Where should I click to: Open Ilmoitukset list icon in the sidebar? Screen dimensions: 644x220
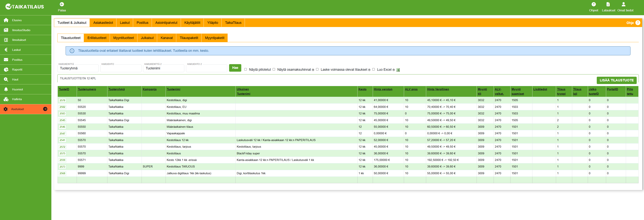[6, 40]
